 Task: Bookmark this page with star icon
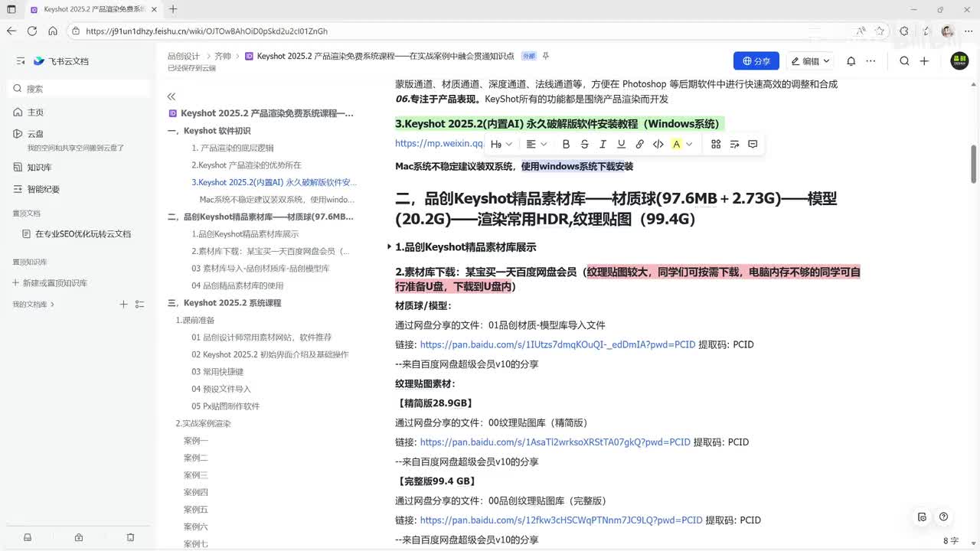point(880,31)
